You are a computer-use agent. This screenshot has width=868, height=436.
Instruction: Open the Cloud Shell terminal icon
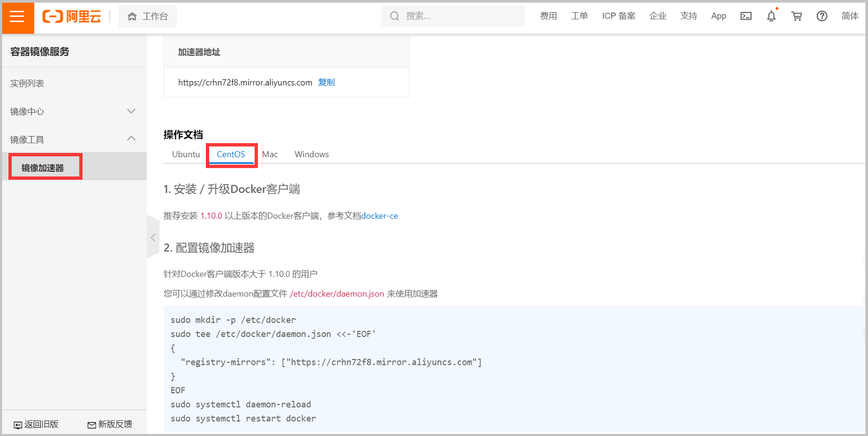tap(746, 16)
